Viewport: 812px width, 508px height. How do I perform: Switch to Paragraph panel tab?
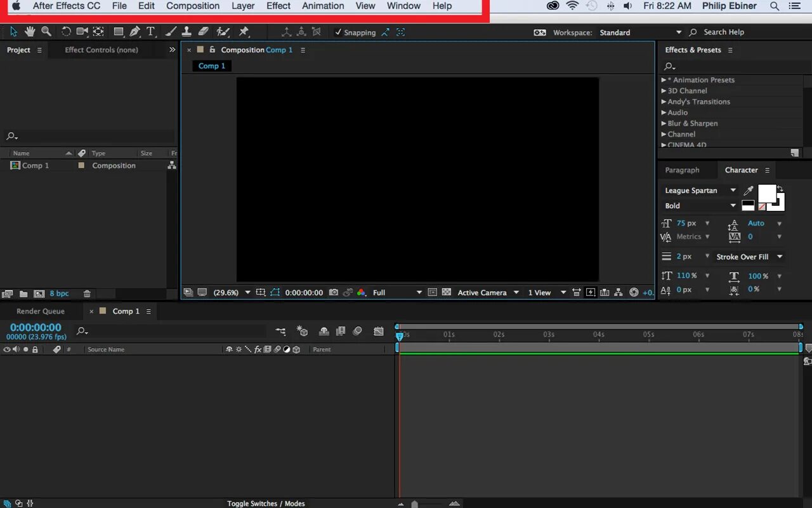click(682, 170)
